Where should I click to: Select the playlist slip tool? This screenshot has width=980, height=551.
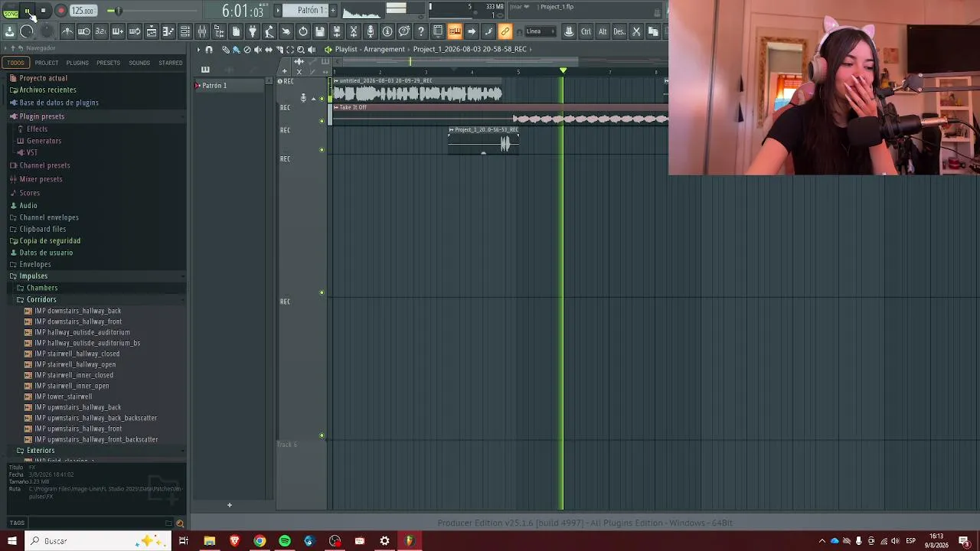tap(268, 50)
